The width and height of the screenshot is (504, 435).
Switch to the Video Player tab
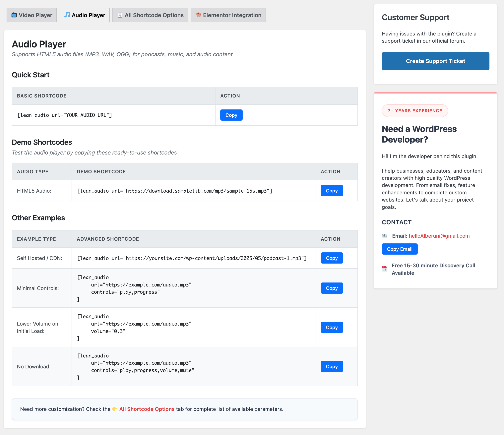coord(32,15)
